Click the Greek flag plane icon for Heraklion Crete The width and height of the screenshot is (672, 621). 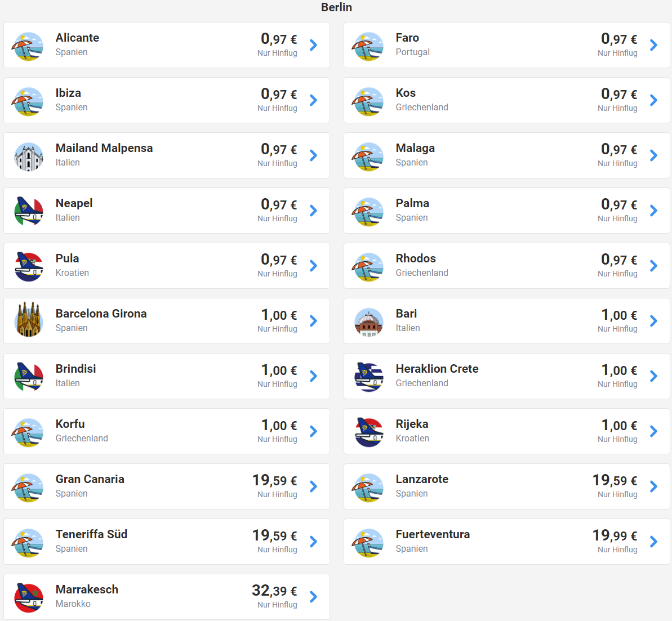coord(368,377)
